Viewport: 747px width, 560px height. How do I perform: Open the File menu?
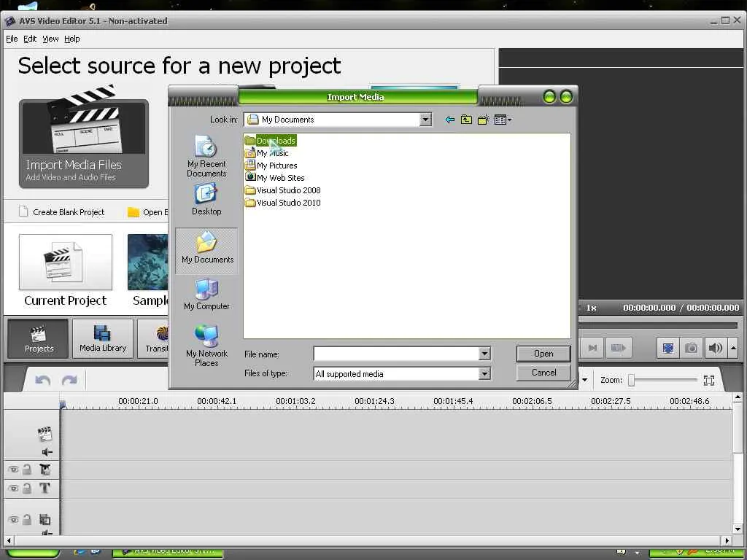pyautogui.click(x=12, y=39)
